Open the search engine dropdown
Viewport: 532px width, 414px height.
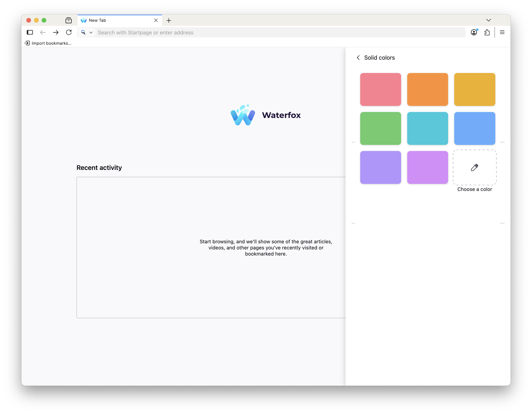91,32
